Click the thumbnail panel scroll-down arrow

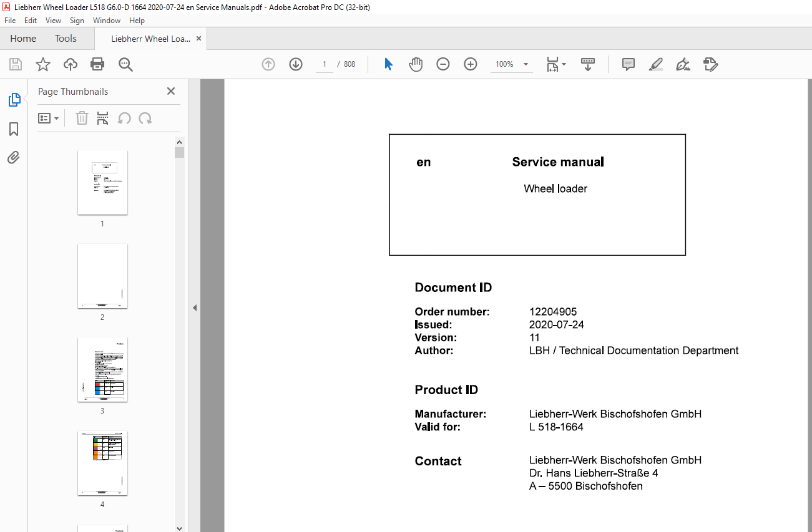(x=180, y=528)
